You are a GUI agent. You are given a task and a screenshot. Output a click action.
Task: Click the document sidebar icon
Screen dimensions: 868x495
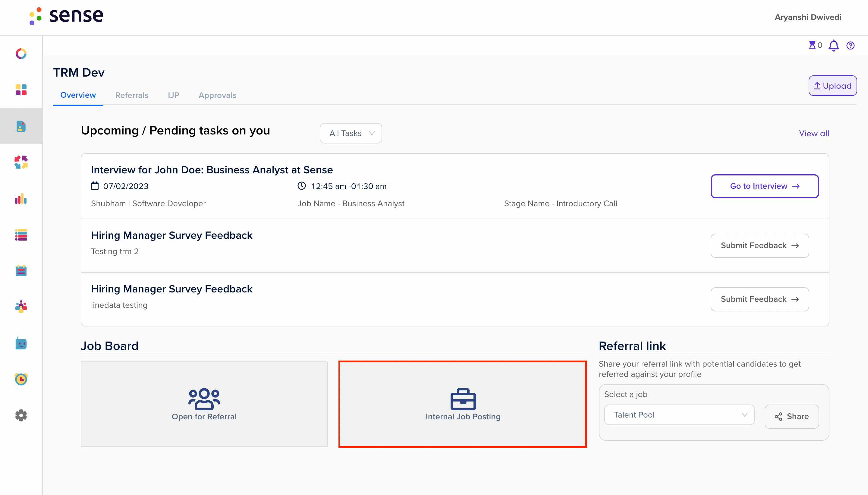pyautogui.click(x=21, y=126)
